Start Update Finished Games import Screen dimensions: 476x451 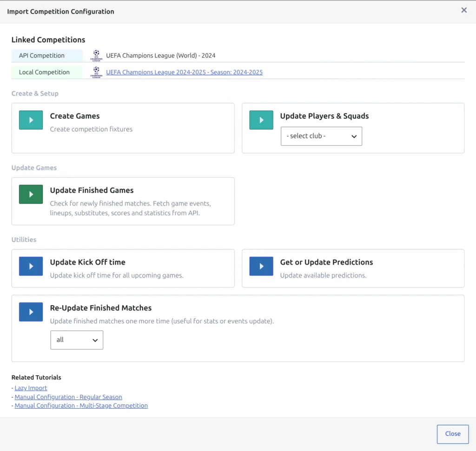tap(31, 194)
